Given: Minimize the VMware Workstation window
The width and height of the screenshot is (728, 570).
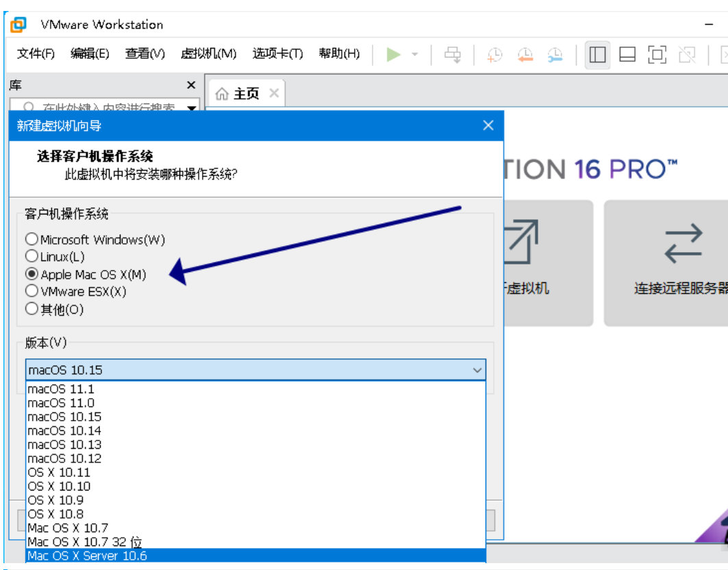Looking at the screenshot, I should click(709, 25).
